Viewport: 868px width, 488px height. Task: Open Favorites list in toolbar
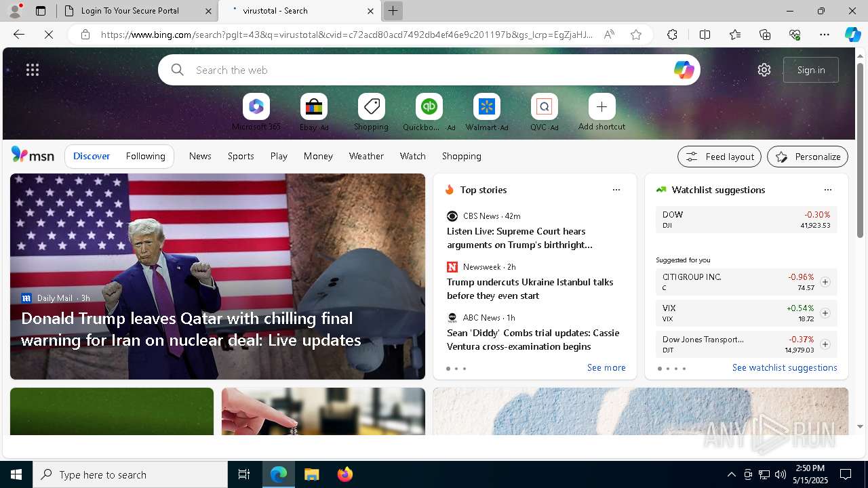735,35
